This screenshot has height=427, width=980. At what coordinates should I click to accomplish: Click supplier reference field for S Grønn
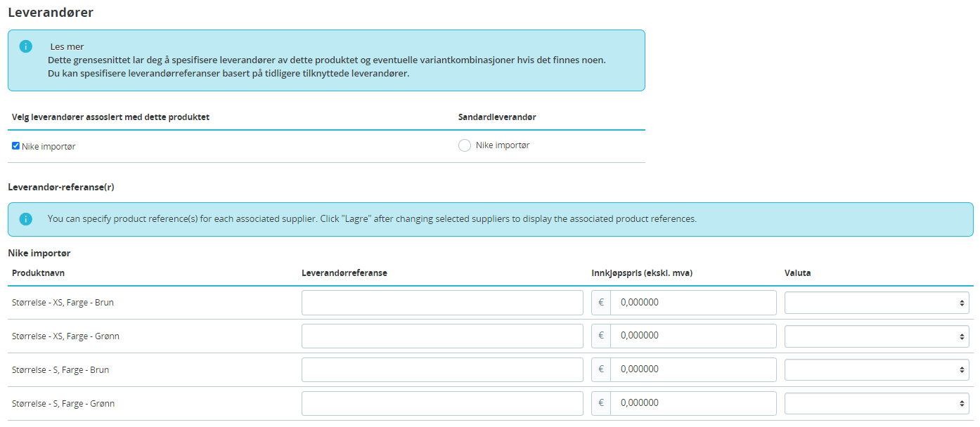pos(442,404)
